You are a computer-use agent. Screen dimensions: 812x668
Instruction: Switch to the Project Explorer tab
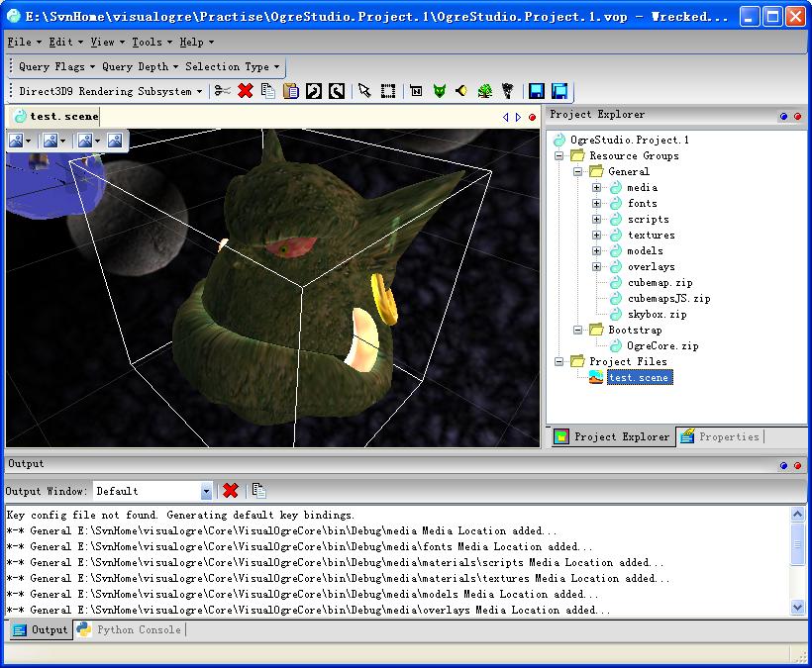pyautogui.click(x=612, y=436)
